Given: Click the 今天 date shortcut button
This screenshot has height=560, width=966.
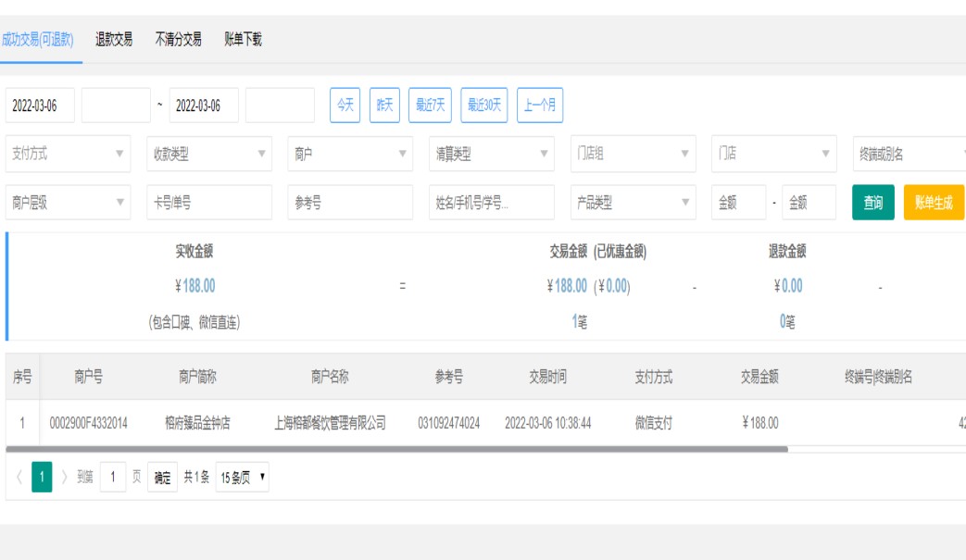Looking at the screenshot, I should (x=345, y=106).
